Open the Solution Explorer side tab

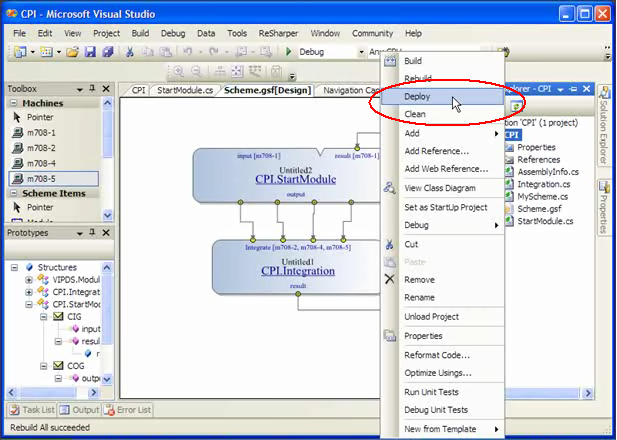click(604, 126)
